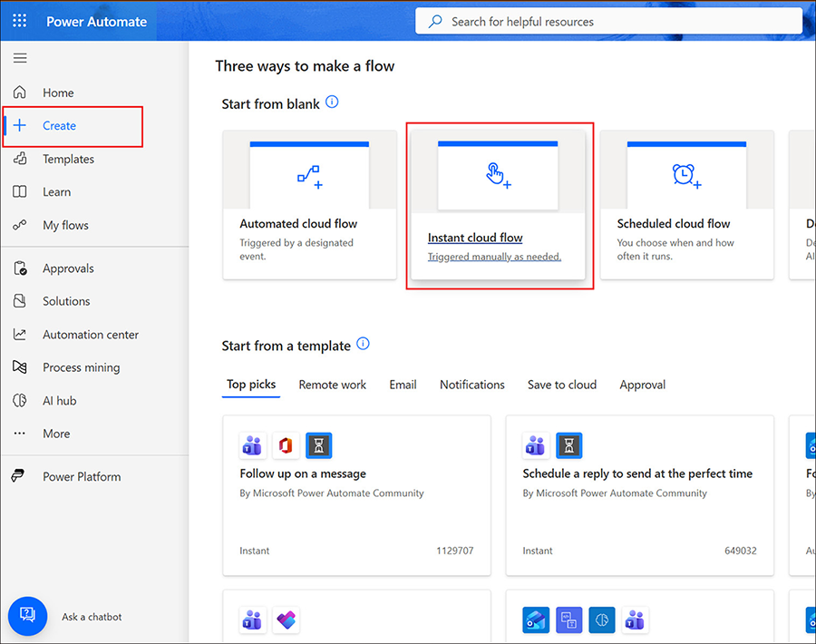
Task: Collapse the navigation with the hamburger icon
Action: 20,58
